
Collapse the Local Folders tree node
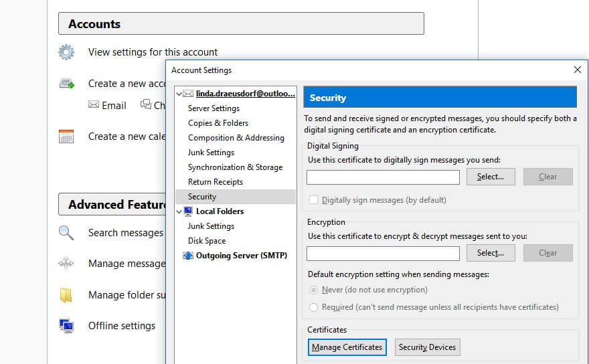(179, 211)
